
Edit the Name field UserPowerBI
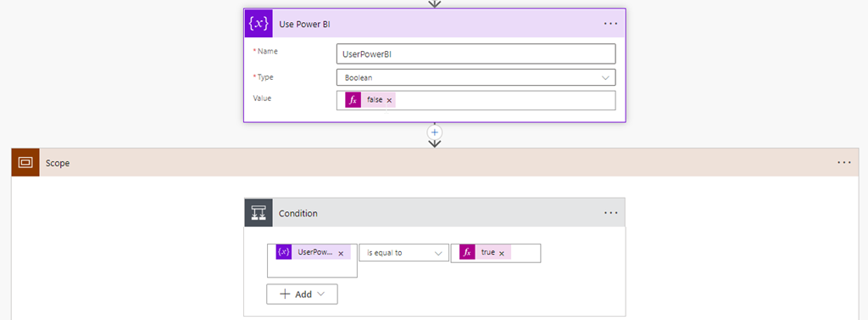476,53
